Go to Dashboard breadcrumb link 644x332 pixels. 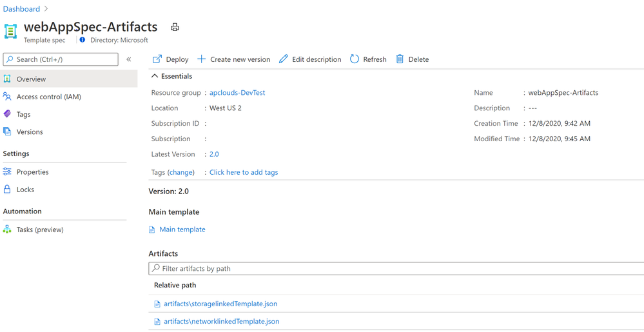[21, 8]
